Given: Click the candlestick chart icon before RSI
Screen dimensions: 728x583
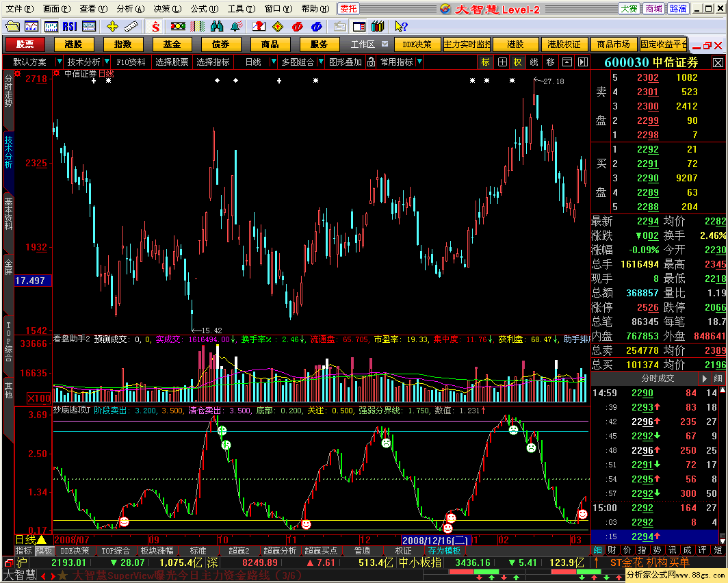Looking at the screenshot, I should coord(51,27).
